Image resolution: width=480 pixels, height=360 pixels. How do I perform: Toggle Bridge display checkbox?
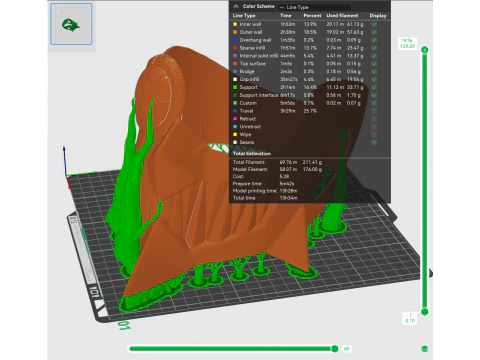[374, 72]
